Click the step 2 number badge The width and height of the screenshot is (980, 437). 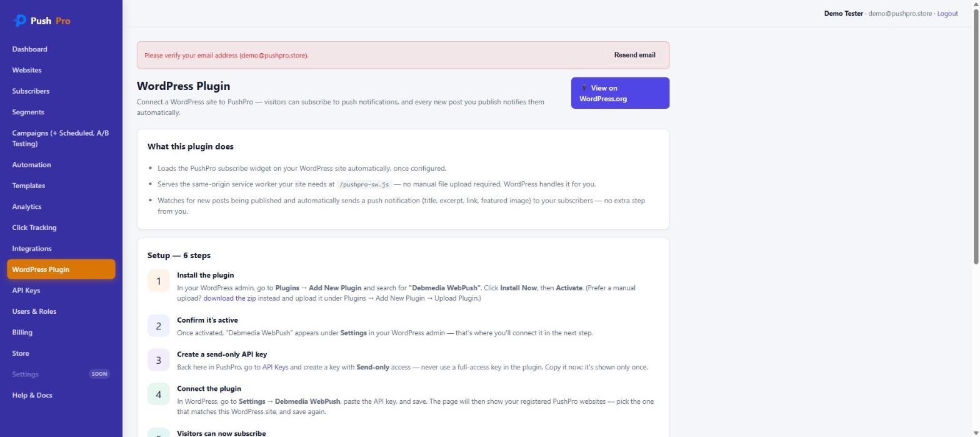159,326
